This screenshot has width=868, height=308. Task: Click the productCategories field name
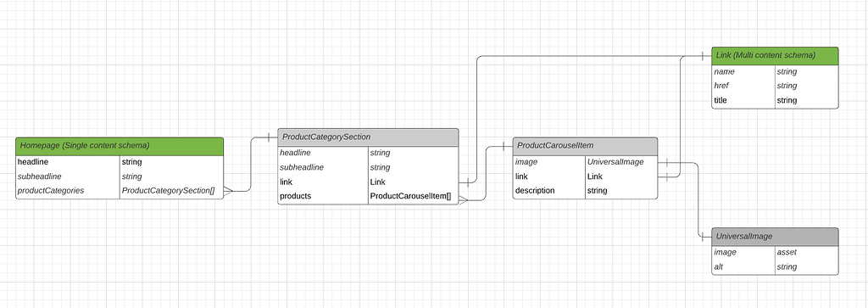(x=68, y=191)
